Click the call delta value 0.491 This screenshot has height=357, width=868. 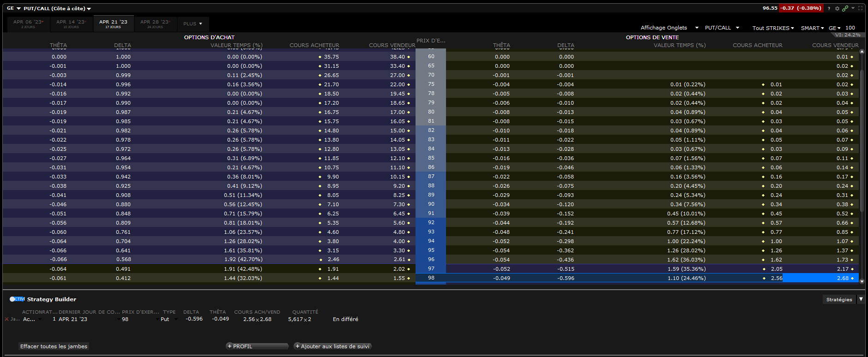point(123,269)
